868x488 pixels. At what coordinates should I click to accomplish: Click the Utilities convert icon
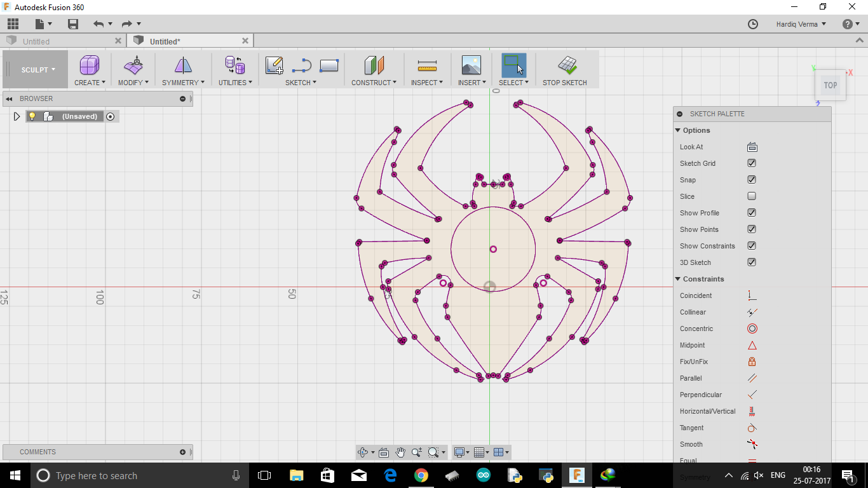point(235,65)
